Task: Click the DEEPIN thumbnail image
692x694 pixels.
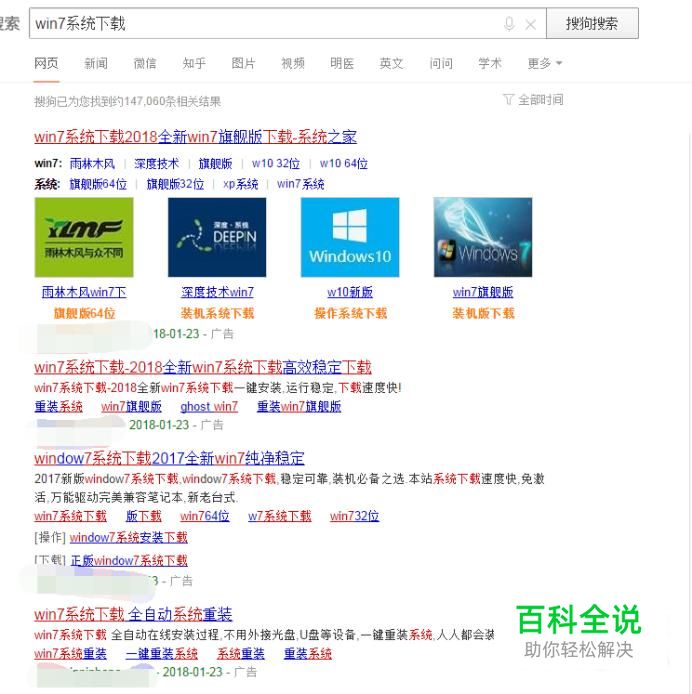Action: click(217, 237)
